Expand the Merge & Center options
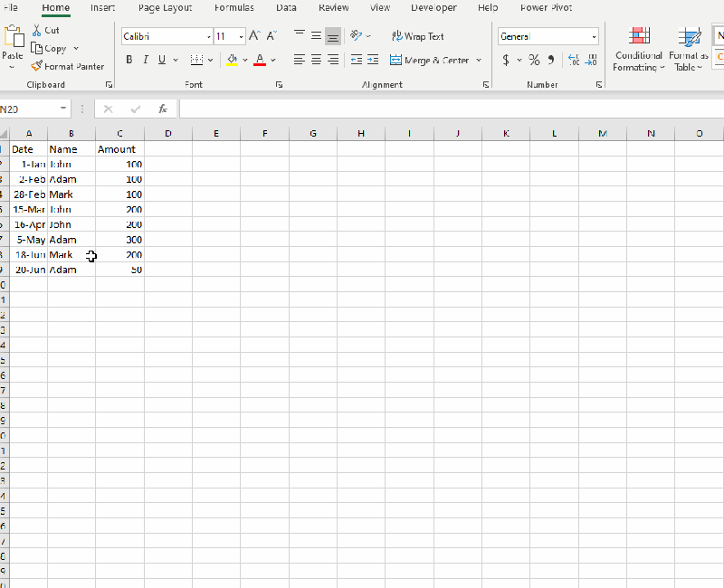The width and height of the screenshot is (724, 588). (x=479, y=60)
